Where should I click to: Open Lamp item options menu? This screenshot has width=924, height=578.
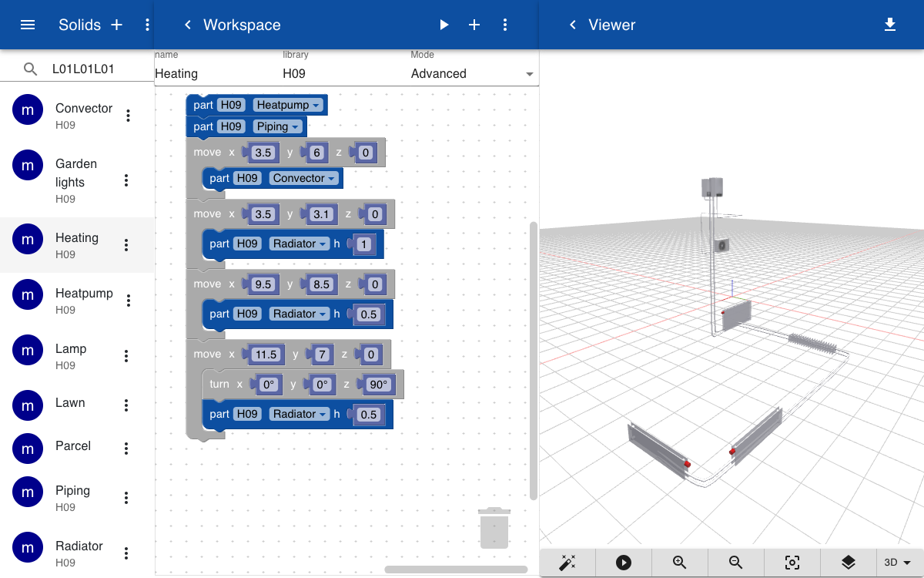click(126, 356)
